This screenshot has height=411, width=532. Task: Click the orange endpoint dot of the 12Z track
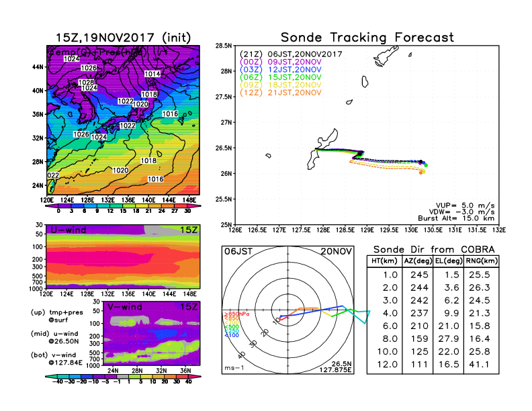point(420,173)
